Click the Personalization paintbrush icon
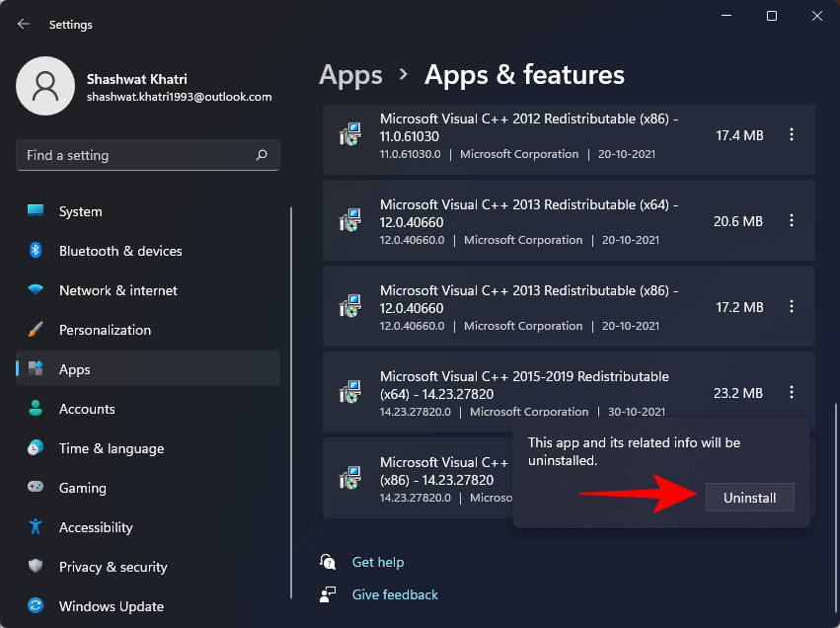 [x=36, y=330]
